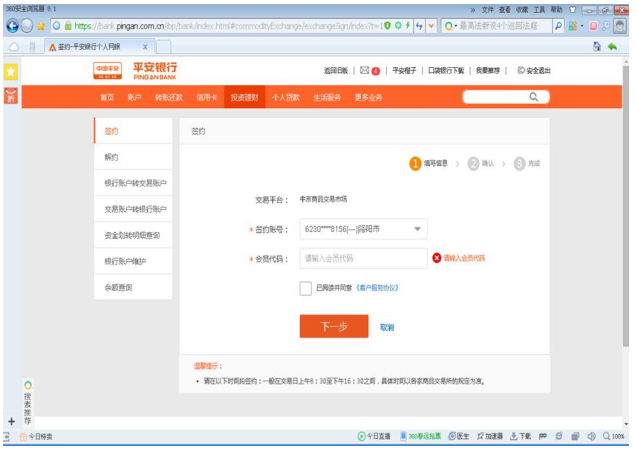Click 医生 in the status bar
The image size is (637, 451).
tap(458, 436)
